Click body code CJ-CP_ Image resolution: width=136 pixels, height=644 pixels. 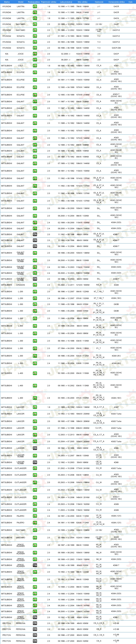(99, 428)
